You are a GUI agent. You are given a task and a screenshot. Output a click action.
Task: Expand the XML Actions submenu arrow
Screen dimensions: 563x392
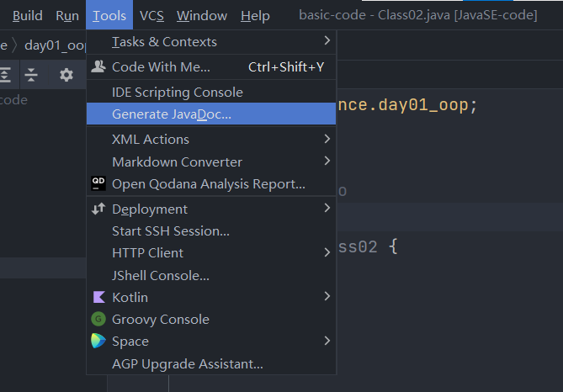[x=327, y=139]
